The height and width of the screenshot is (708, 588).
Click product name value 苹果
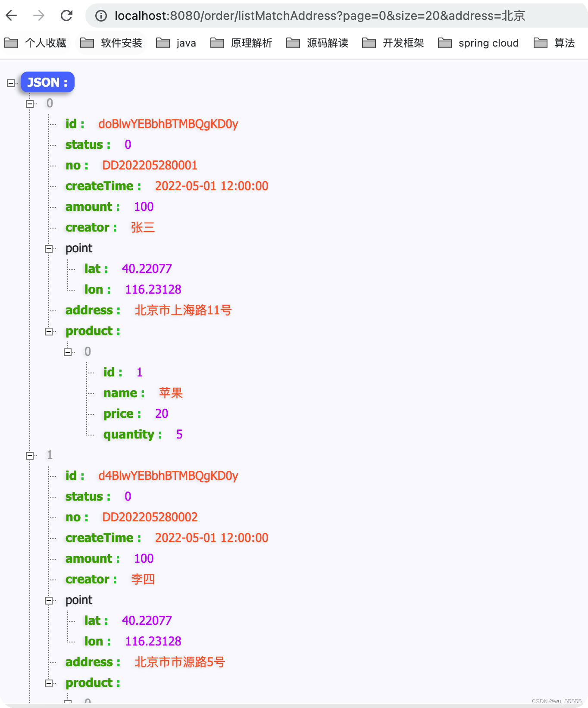(x=171, y=393)
